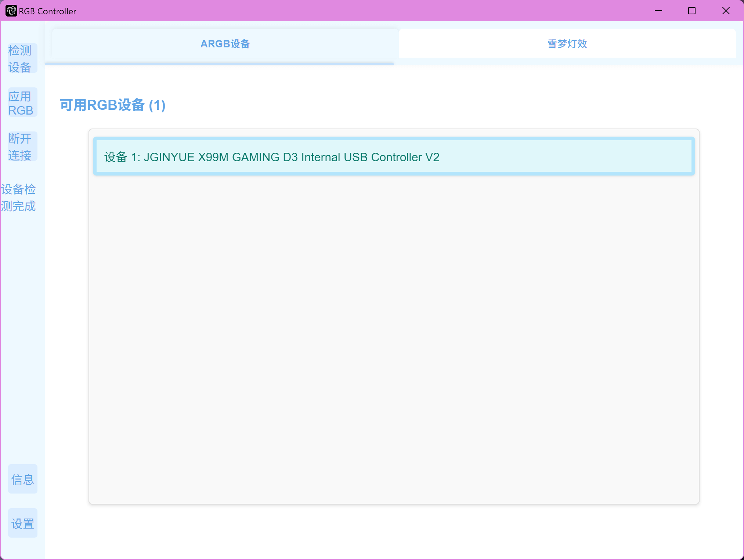Screen dimensions: 744x560
Task: Switch to the 雪梦灯效 tab
Action: click(567, 44)
